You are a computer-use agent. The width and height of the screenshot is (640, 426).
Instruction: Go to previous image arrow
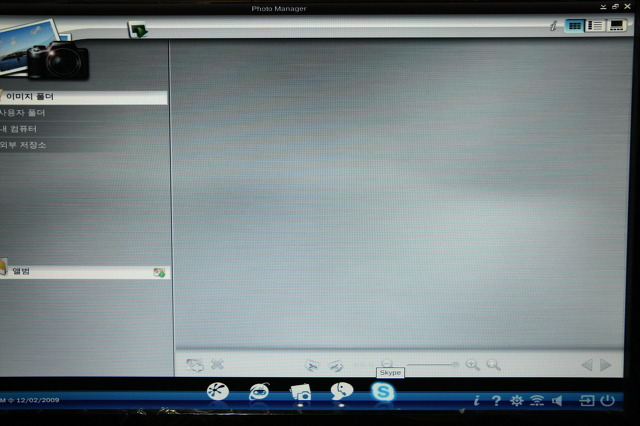pyautogui.click(x=587, y=365)
